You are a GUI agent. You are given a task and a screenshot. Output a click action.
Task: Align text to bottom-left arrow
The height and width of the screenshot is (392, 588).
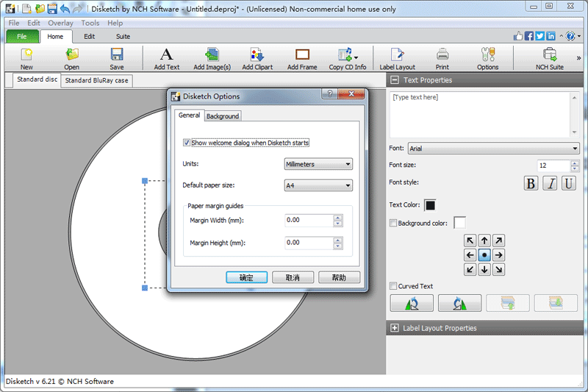[x=470, y=269]
